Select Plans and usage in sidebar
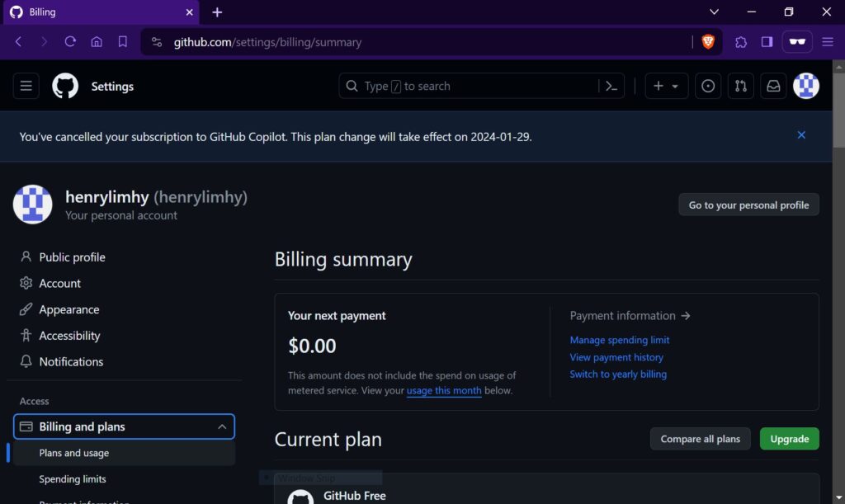This screenshot has height=504, width=845. pos(74,453)
